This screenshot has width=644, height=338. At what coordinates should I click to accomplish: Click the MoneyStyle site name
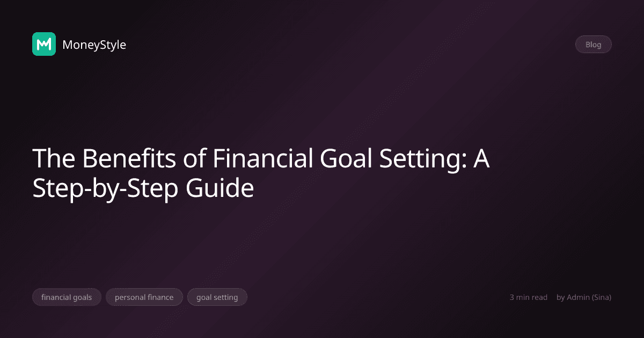click(94, 45)
